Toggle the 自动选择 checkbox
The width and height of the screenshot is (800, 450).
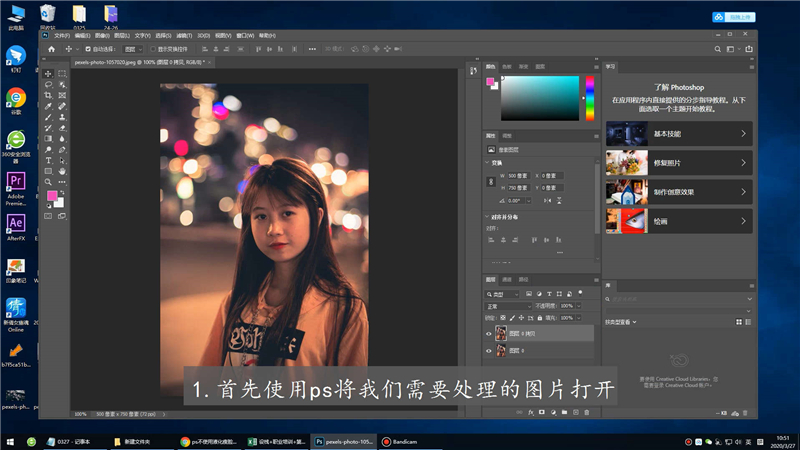point(88,48)
